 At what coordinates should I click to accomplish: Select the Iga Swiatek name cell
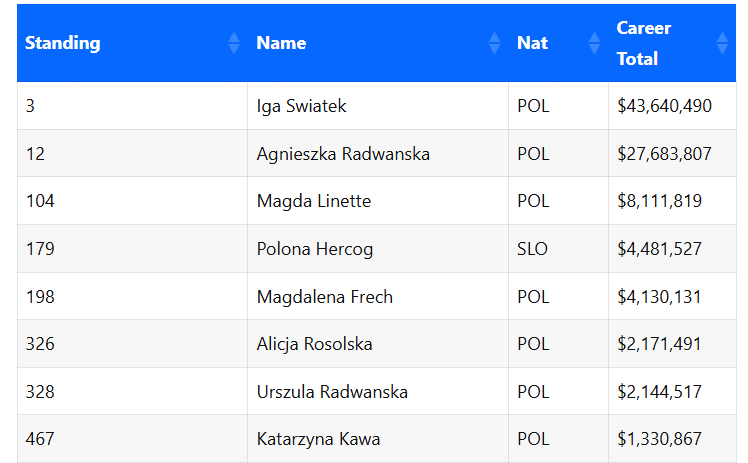click(302, 106)
